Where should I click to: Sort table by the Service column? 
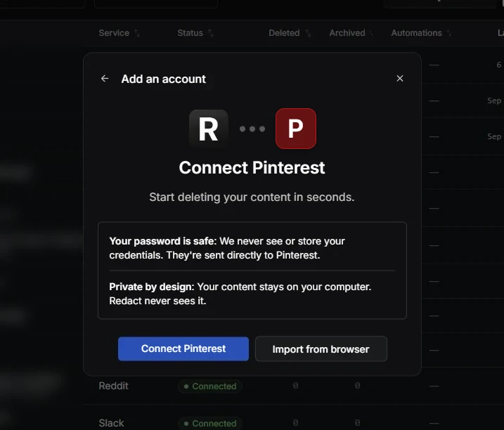tap(119, 33)
